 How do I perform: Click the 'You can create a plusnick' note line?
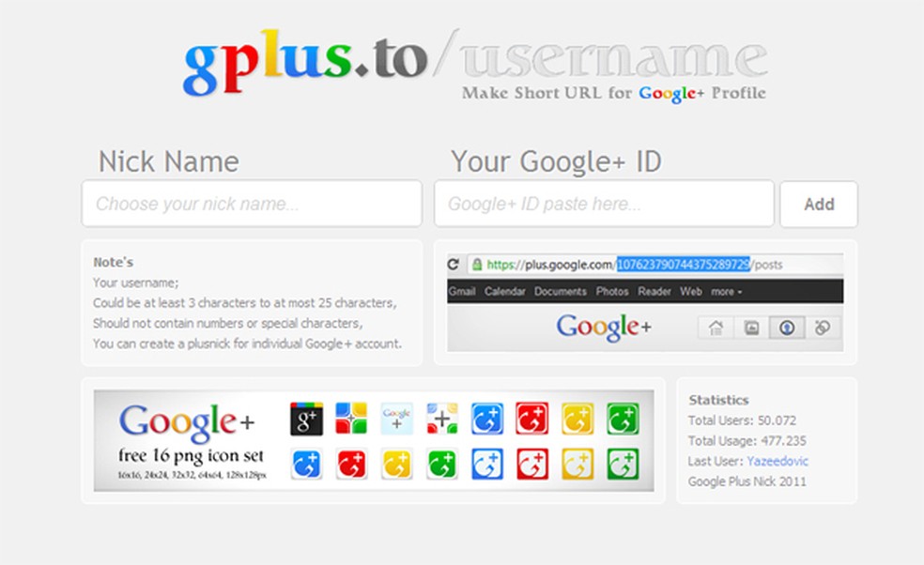247,344
